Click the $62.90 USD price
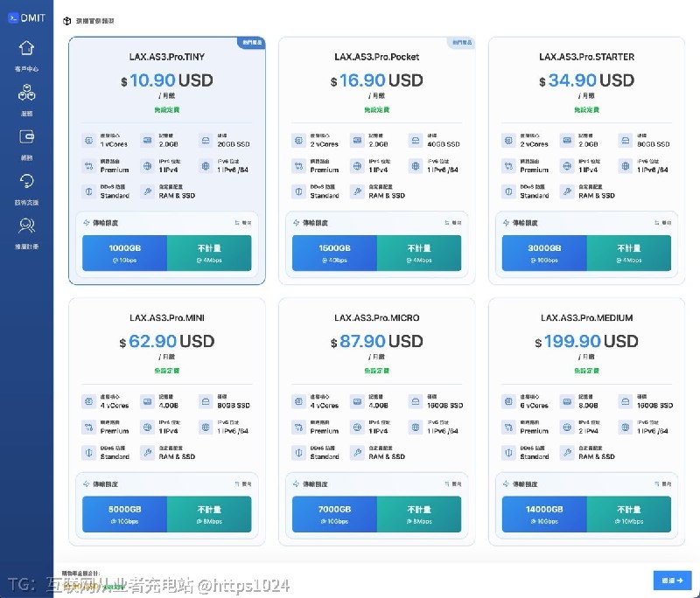The image size is (700, 598). (x=167, y=342)
